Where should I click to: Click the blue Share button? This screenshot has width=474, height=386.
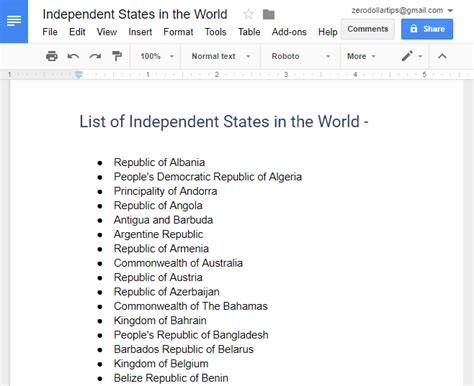pyautogui.click(x=427, y=29)
